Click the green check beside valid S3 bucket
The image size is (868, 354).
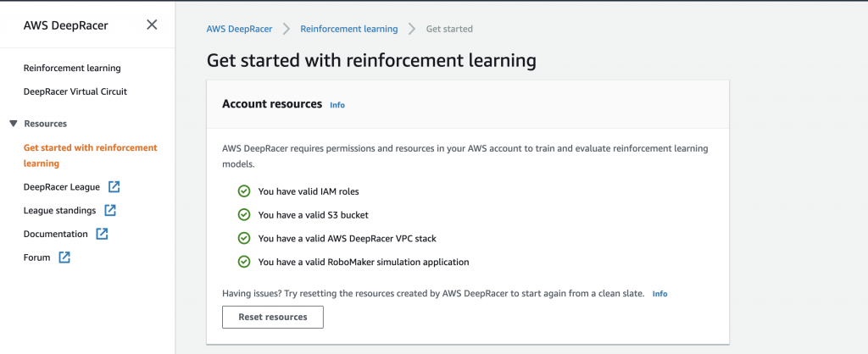pos(243,214)
